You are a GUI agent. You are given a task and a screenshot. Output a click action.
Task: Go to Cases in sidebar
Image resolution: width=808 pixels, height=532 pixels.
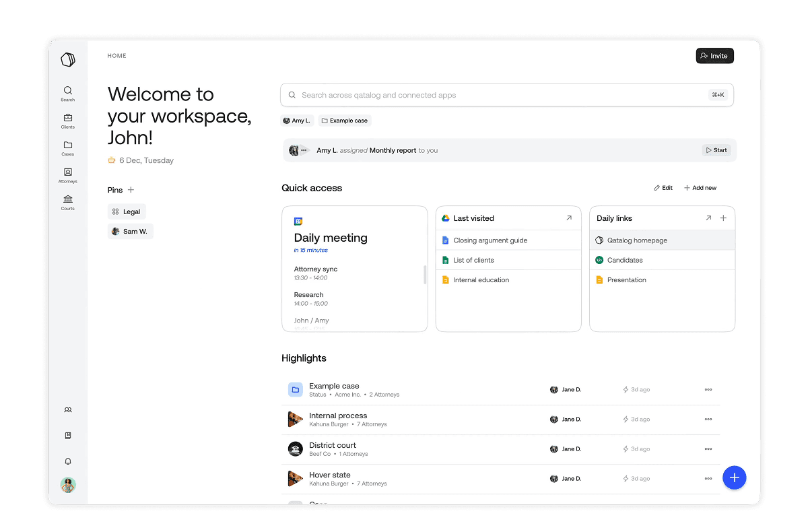(x=68, y=148)
